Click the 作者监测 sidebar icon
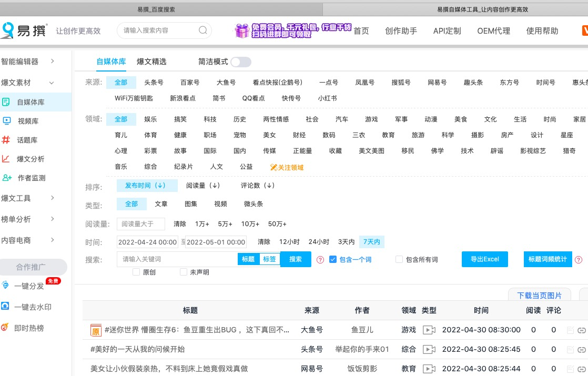Image resolution: width=588 pixels, height=376 pixels. 7,178
